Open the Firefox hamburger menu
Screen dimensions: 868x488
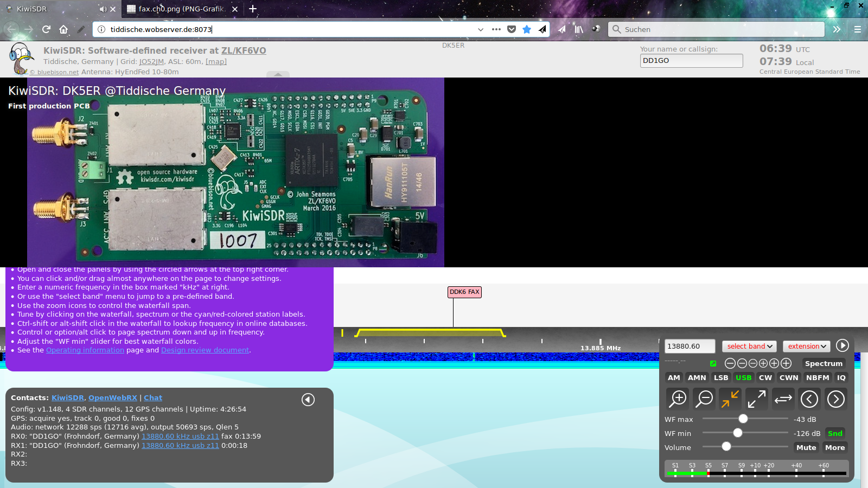857,29
